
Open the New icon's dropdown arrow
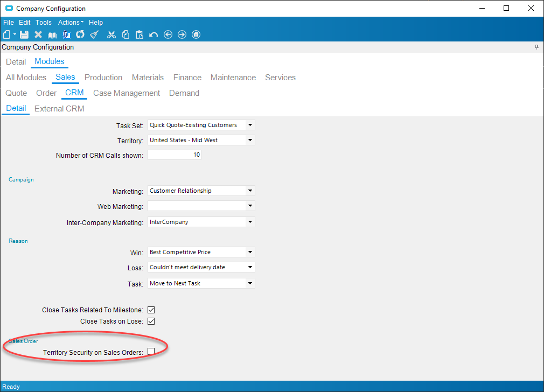coord(15,34)
